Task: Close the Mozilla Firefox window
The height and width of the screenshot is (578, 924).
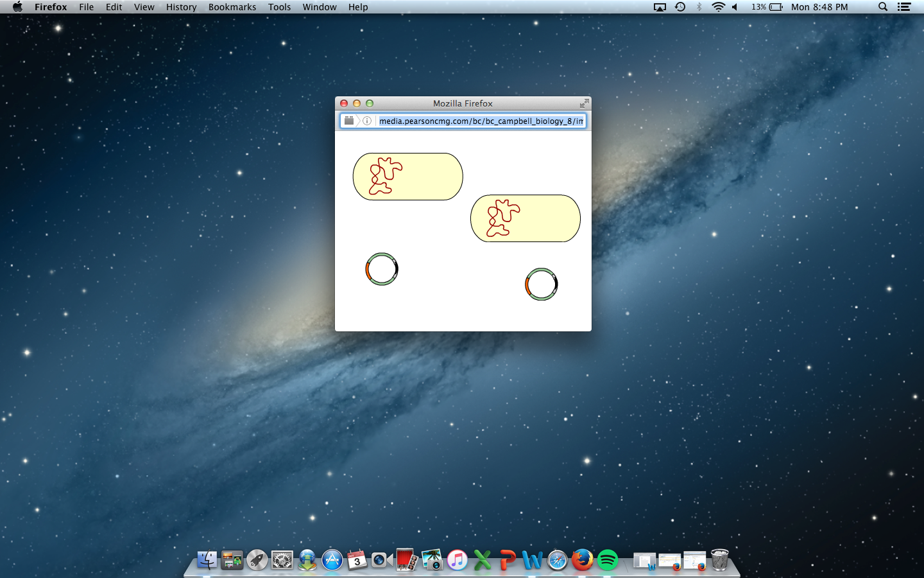Action: 344,103
